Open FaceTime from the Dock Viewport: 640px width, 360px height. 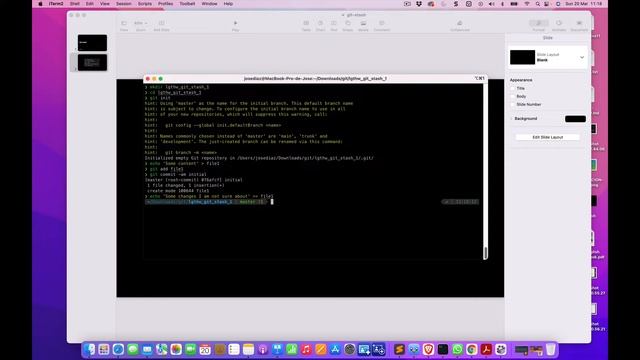[x=191, y=349]
